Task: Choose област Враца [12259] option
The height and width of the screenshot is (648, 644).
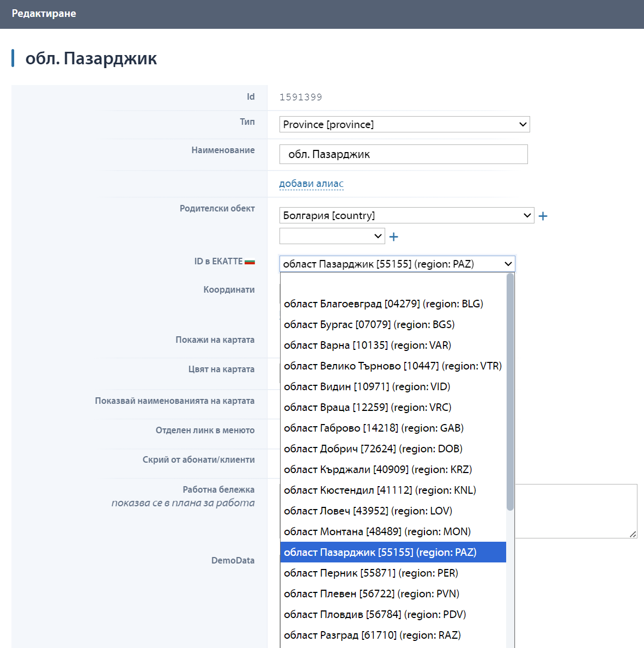Action: click(x=393, y=407)
